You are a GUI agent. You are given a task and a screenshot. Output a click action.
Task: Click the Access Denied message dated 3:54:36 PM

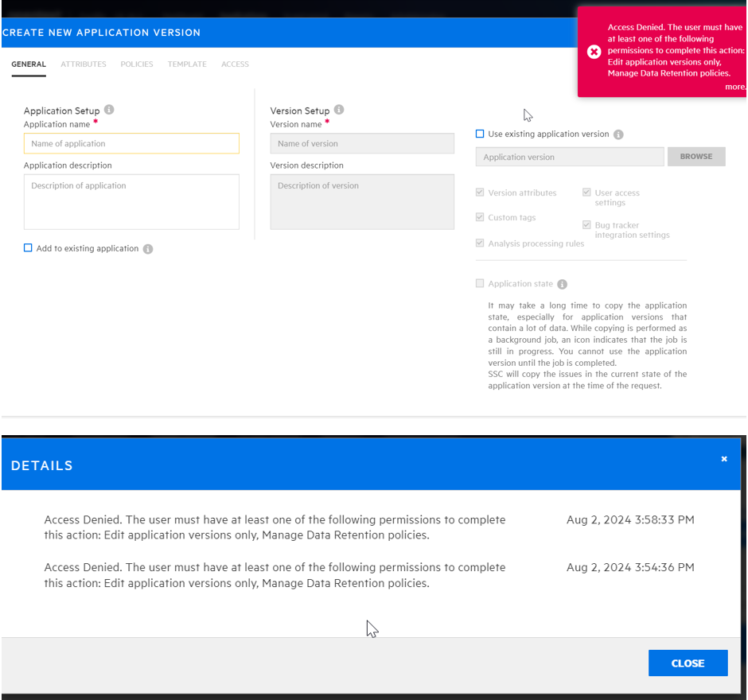[275, 575]
